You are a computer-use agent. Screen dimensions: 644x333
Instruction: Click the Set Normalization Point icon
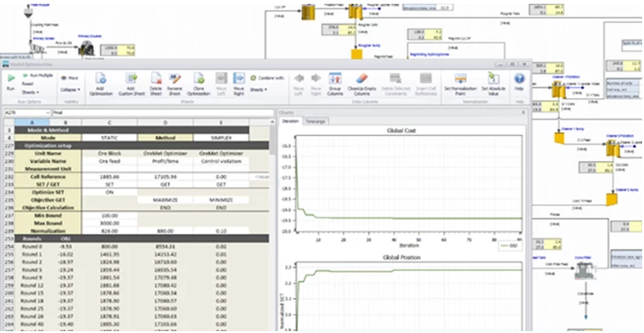[460, 84]
